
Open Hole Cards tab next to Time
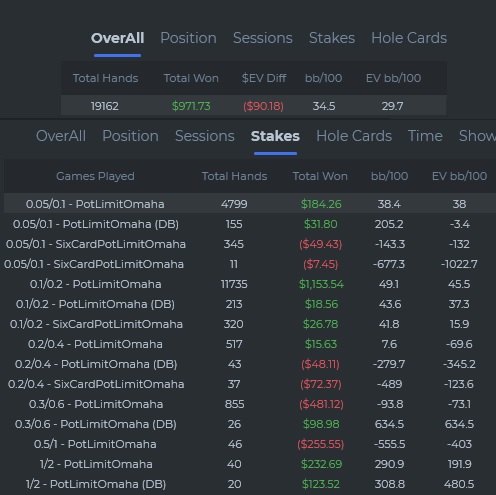coord(354,136)
